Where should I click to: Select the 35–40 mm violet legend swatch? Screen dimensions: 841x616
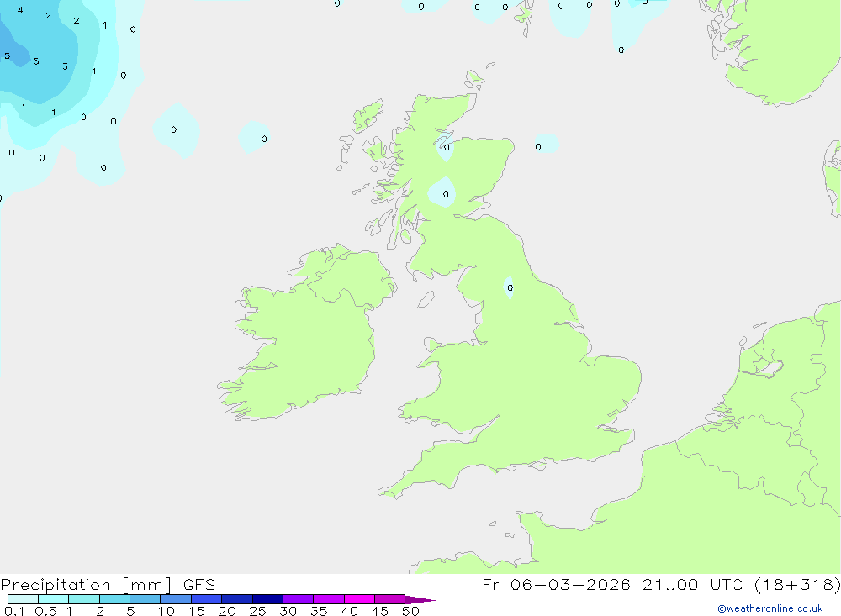(328, 599)
